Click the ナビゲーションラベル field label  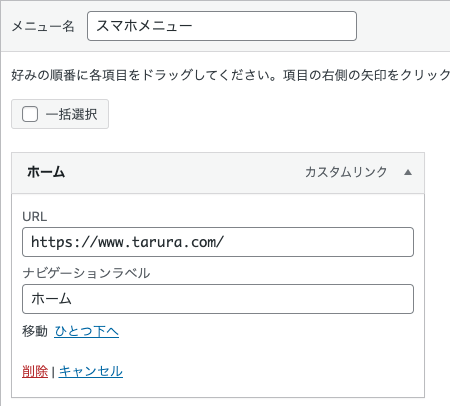point(86,273)
